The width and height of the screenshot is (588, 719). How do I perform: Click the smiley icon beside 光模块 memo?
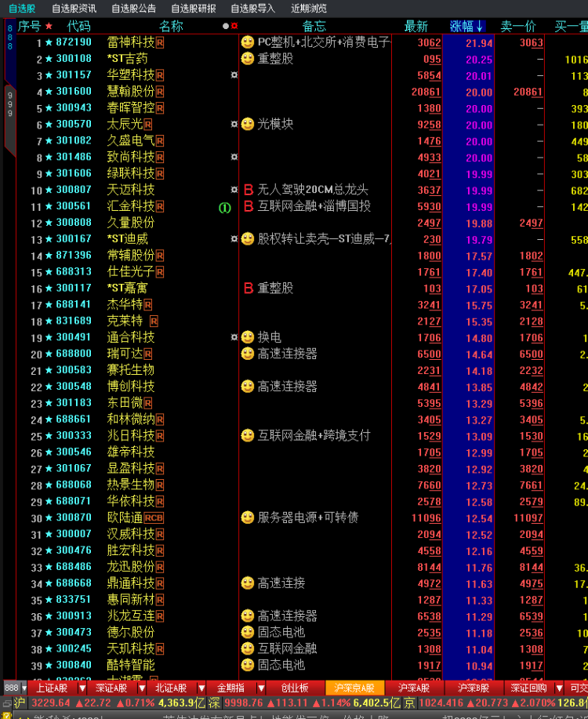248,124
